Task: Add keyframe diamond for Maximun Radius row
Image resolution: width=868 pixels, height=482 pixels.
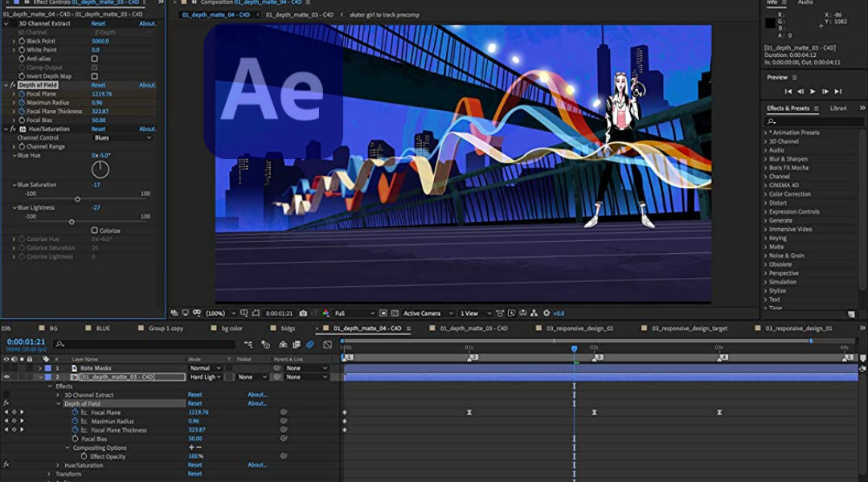Action: pos(14,421)
